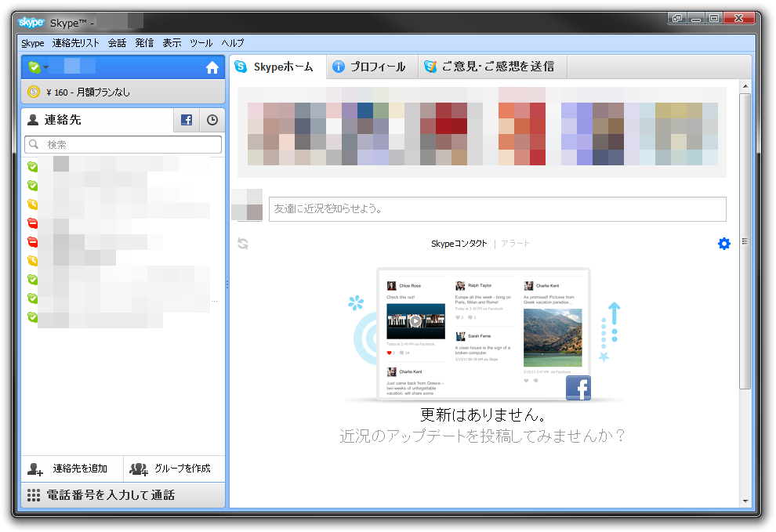This screenshot has height=532, width=776.
Task: Click the mood message field 友達に近況を知らせよう
Action: click(498, 209)
